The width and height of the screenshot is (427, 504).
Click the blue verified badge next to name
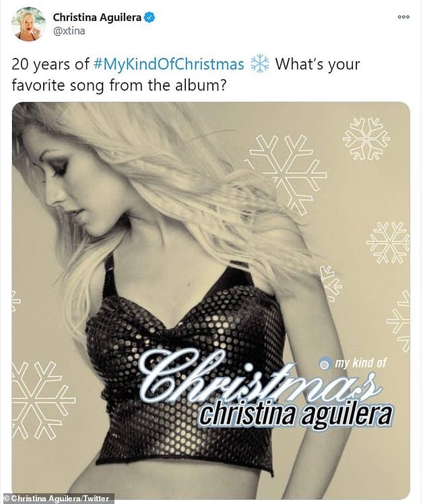tap(150, 17)
